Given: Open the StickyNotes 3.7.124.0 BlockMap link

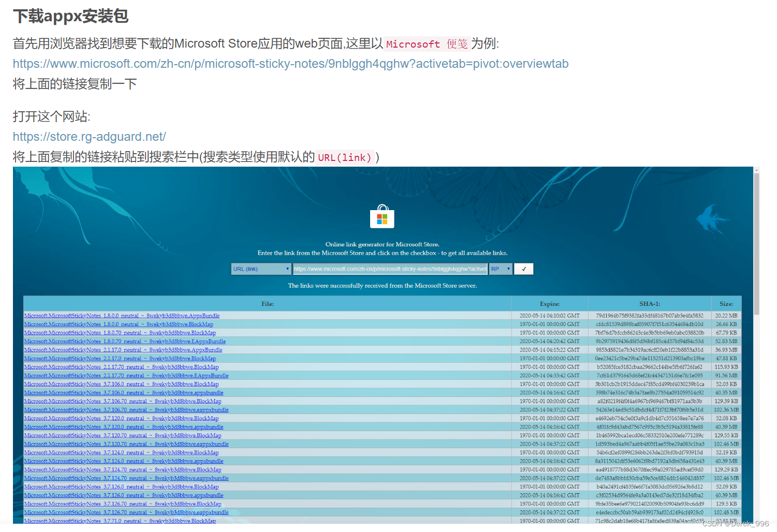Looking at the screenshot, I should [x=121, y=452].
